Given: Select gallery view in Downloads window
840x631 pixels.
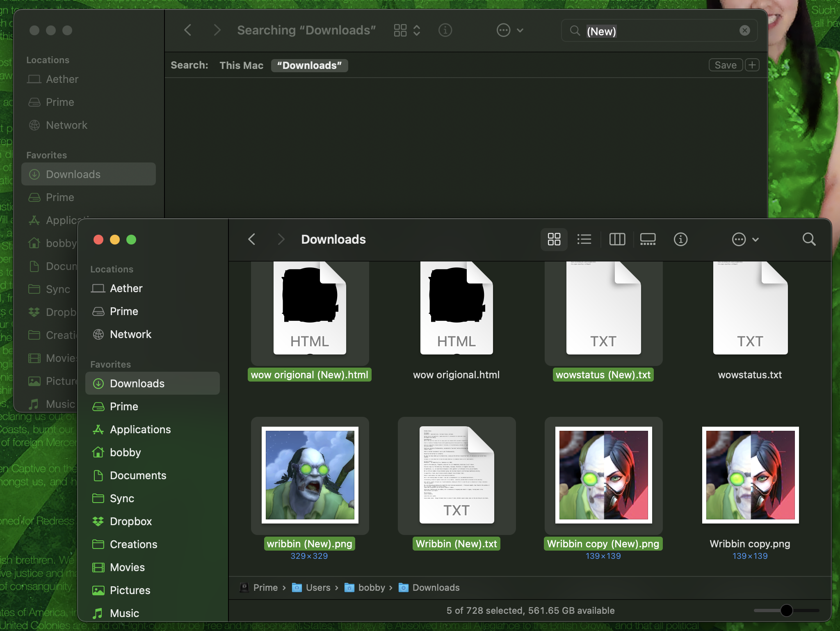Looking at the screenshot, I should pyautogui.click(x=648, y=239).
